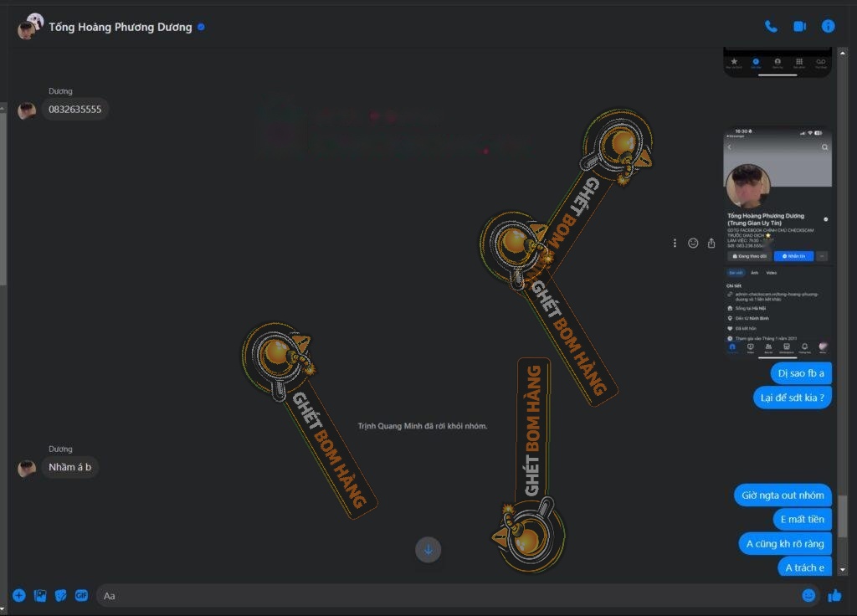
Task: Jump to latest messages with down arrow
Action: click(x=428, y=549)
